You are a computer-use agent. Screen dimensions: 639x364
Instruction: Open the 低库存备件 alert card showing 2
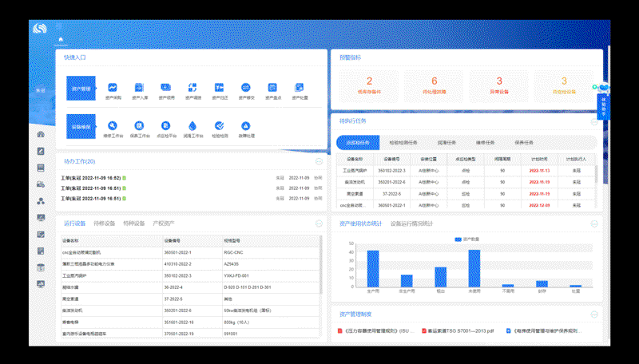pyautogui.click(x=369, y=86)
